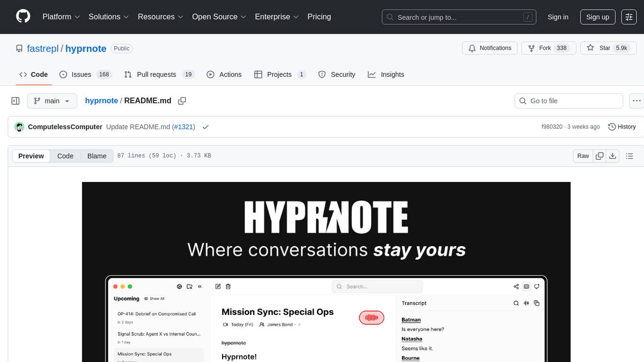The image size is (644, 362).
Task: Download the raw file
Action: click(612, 156)
